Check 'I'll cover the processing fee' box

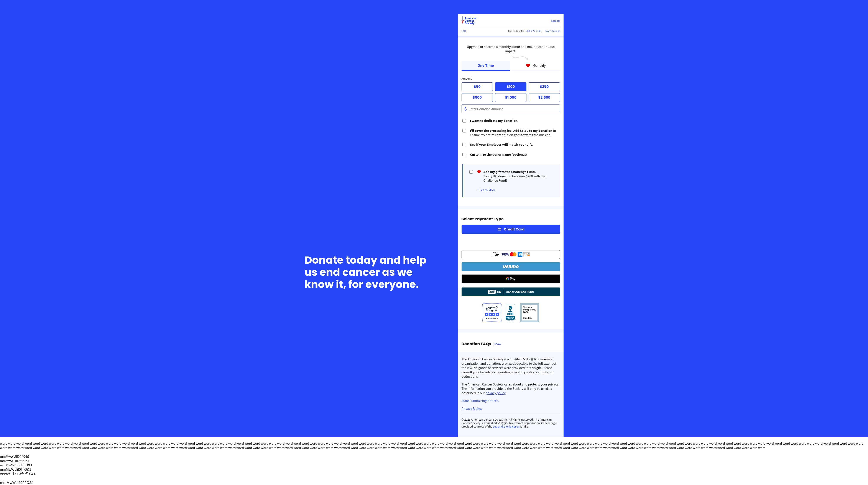(464, 131)
